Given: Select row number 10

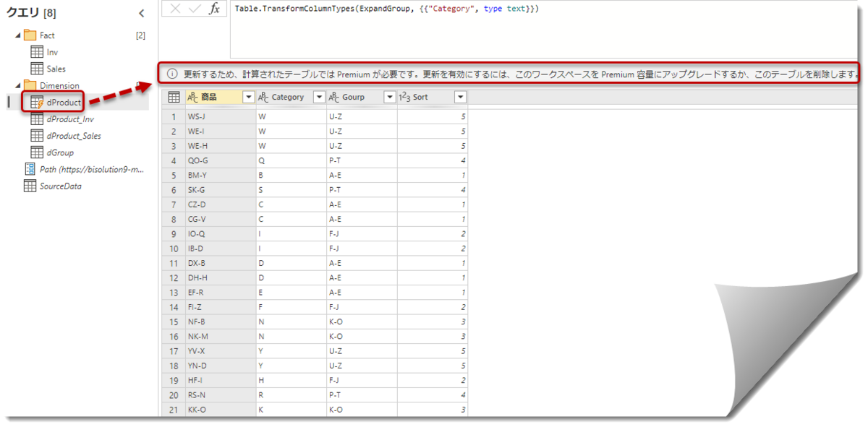Looking at the screenshot, I should [174, 248].
